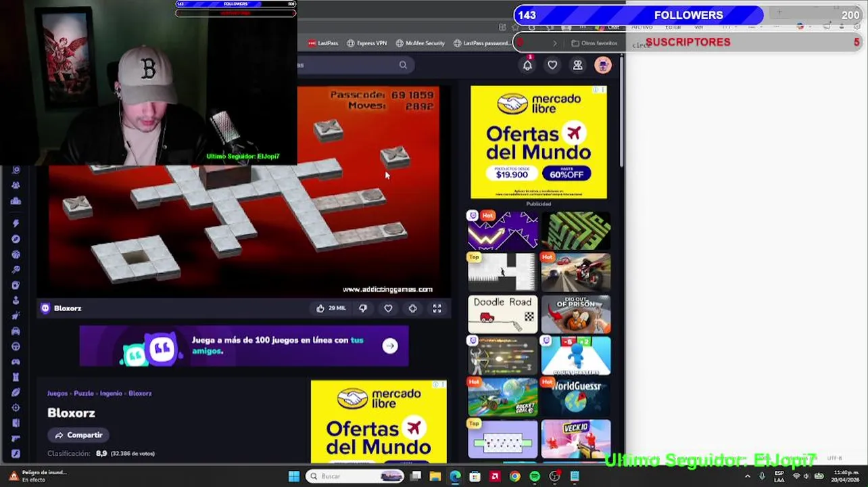Open the Otros favoritos bookmarks folder

594,43
